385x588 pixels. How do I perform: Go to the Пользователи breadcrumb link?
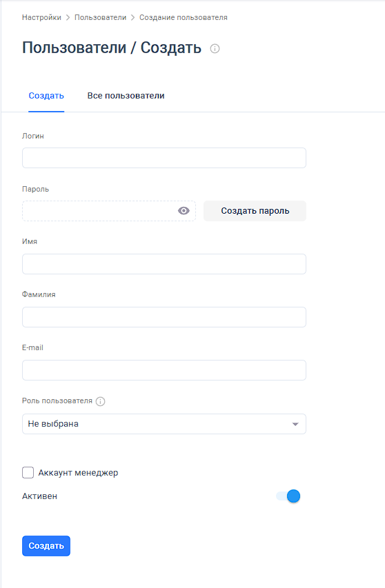tap(100, 18)
